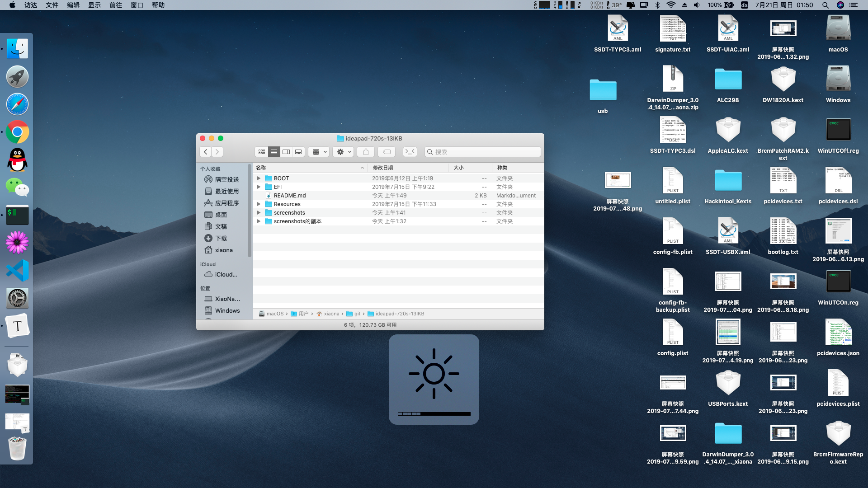Screen dimensions: 868x488
Task: Expand the EFI folder disclosure triangle
Action: point(259,187)
